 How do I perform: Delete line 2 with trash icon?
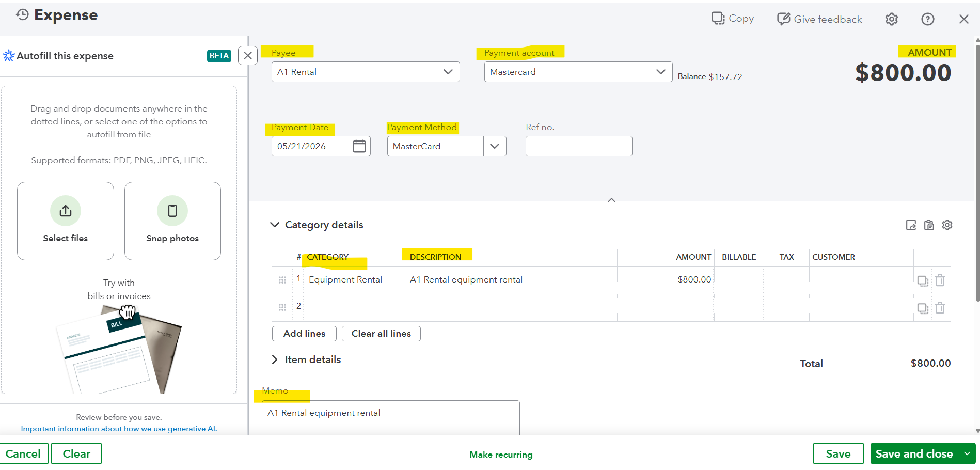(940, 308)
